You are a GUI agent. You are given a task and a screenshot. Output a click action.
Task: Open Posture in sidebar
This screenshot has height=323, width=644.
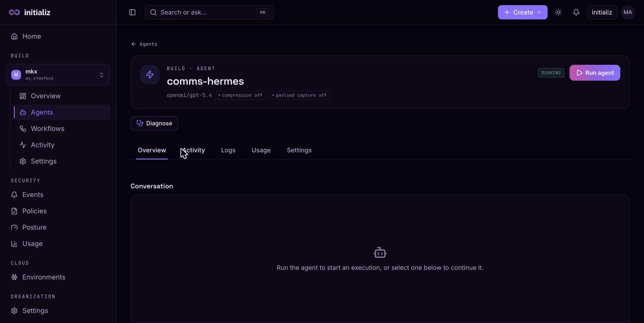coord(58,227)
